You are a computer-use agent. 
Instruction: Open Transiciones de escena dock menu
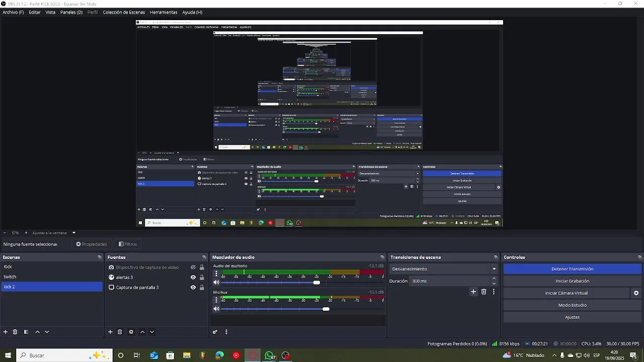coord(496,257)
